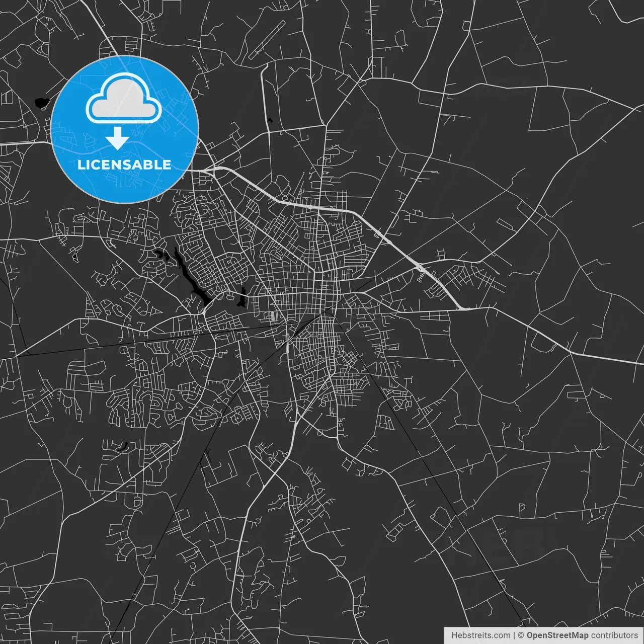Click the tiny black pond north of the city
The height and width of the screenshot is (644, 644).
pos(270,120)
